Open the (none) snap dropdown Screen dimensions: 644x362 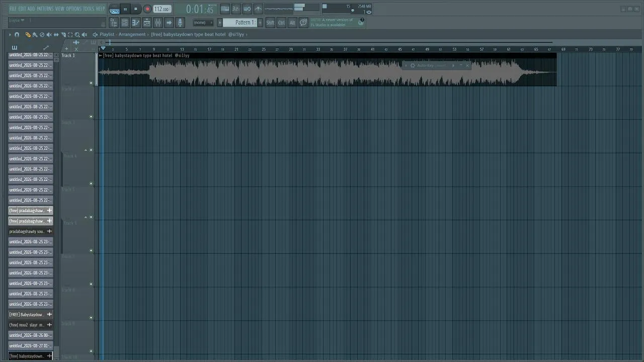pos(203,23)
